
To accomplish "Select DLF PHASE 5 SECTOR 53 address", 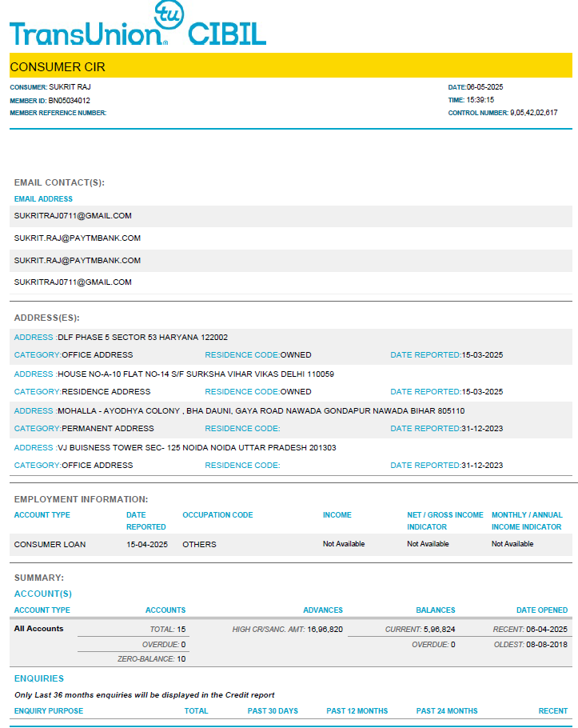I will point(142,337).
